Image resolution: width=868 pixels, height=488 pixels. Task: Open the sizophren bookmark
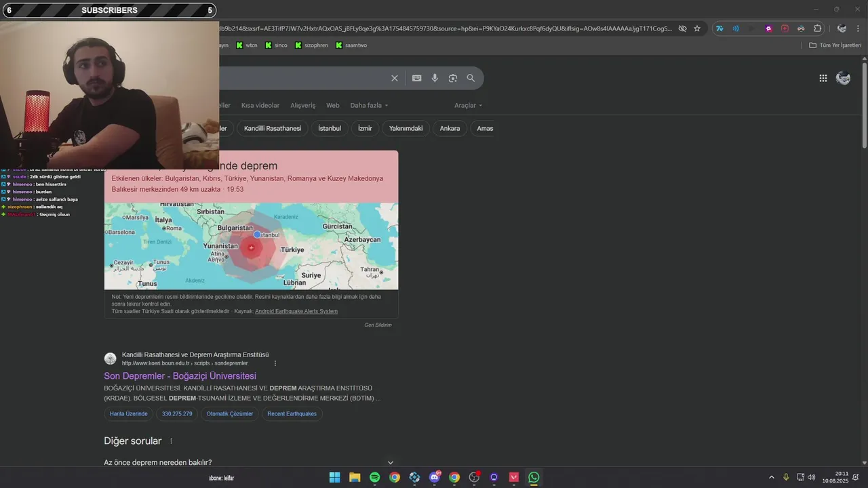311,45
